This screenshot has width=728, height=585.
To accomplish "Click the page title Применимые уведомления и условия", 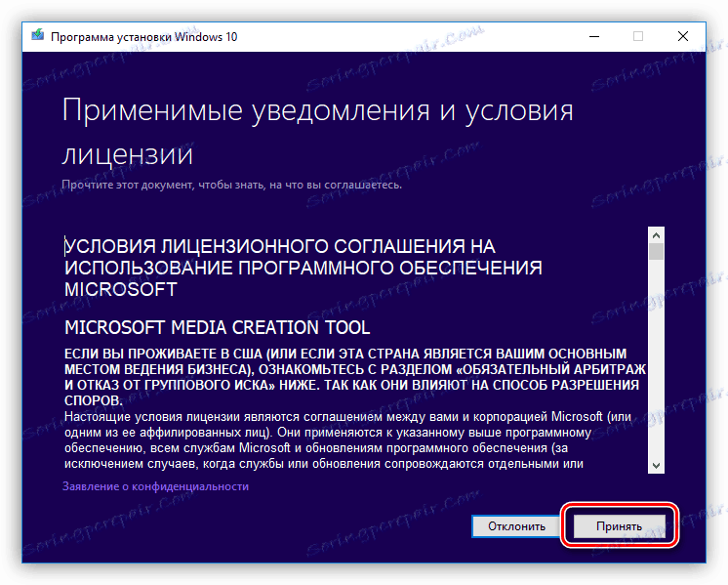I will click(317, 132).
